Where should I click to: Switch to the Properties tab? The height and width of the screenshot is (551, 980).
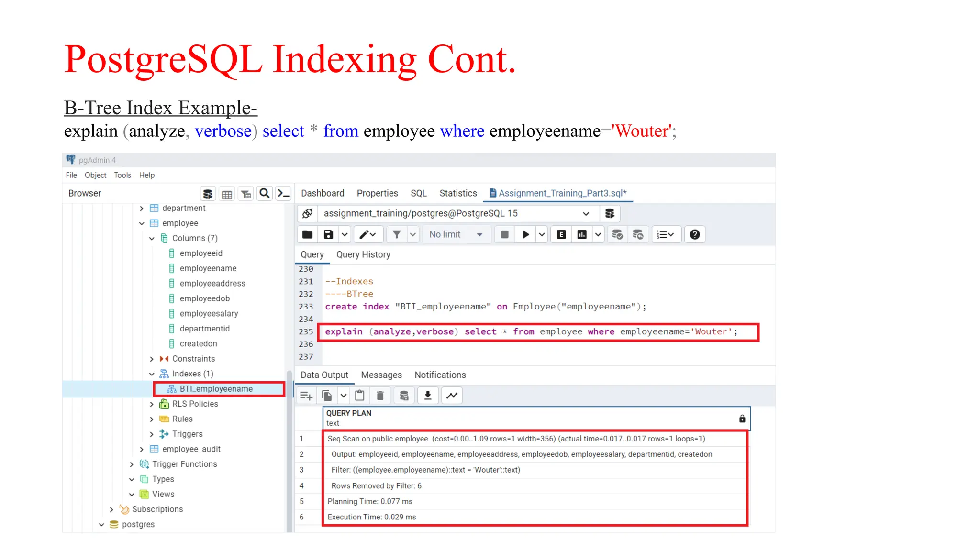(x=378, y=193)
